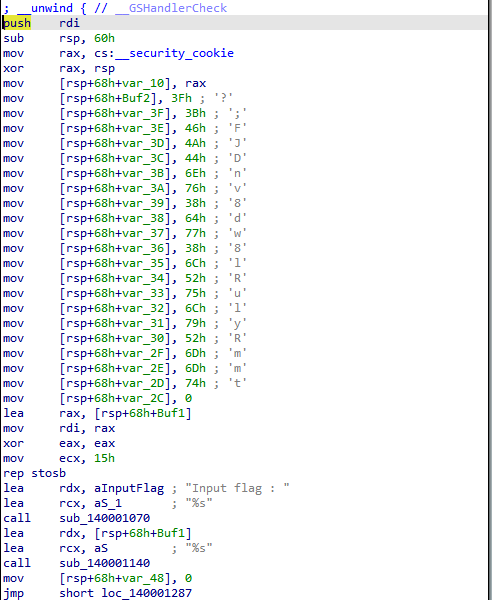Viewport: 492px width, 600px height.
Task: Click var_10 in the mov instruction
Action: click(x=143, y=83)
